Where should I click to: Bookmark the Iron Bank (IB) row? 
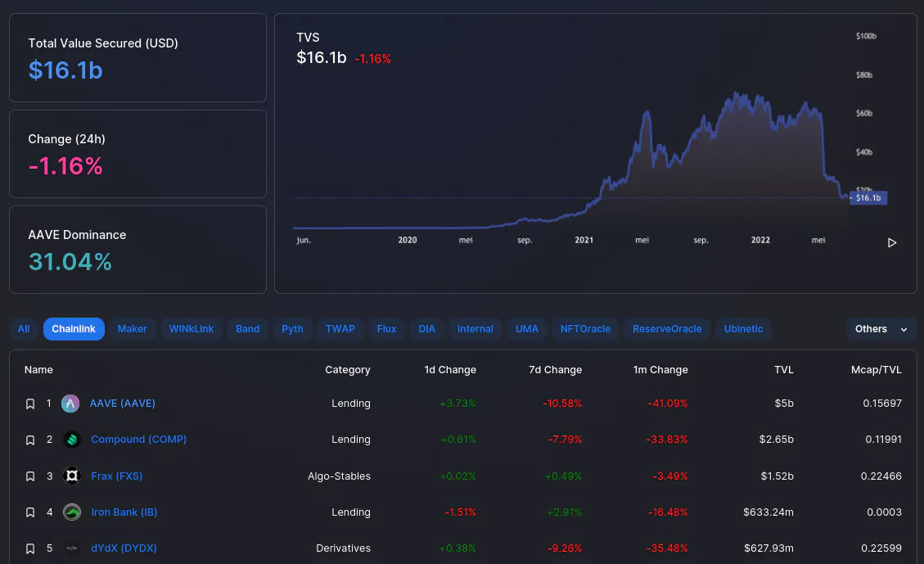pos(30,512)
